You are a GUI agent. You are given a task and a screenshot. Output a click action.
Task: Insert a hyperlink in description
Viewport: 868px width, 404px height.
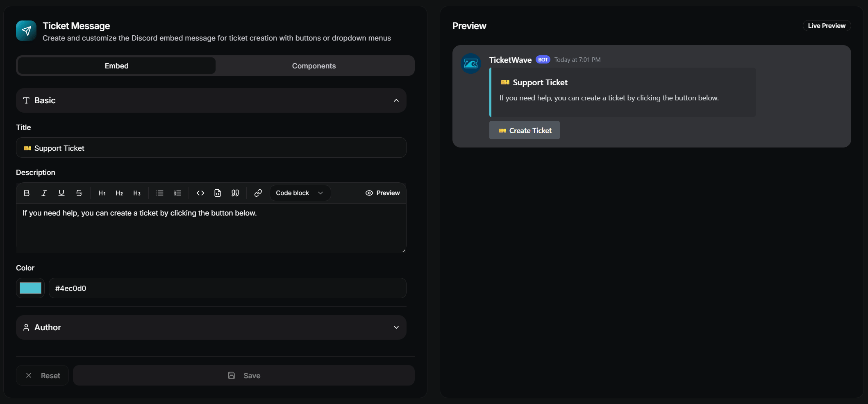tap(258, 193)
